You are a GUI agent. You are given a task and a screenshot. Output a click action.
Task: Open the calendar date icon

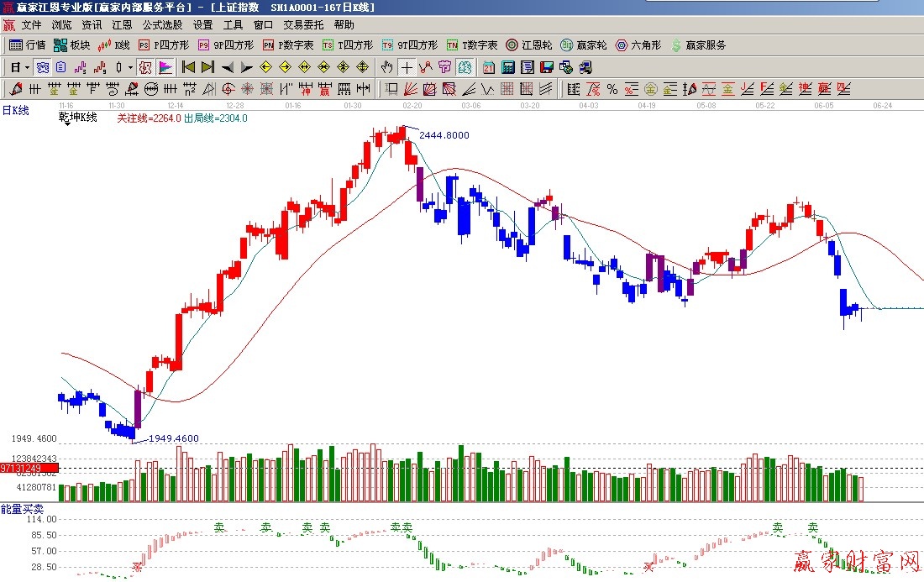coord(488,67)
